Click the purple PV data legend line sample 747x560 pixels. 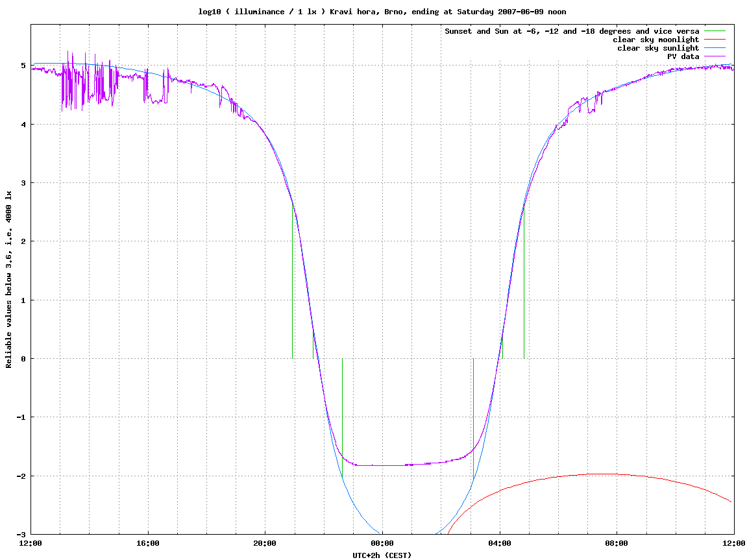(x=715, y=56)
